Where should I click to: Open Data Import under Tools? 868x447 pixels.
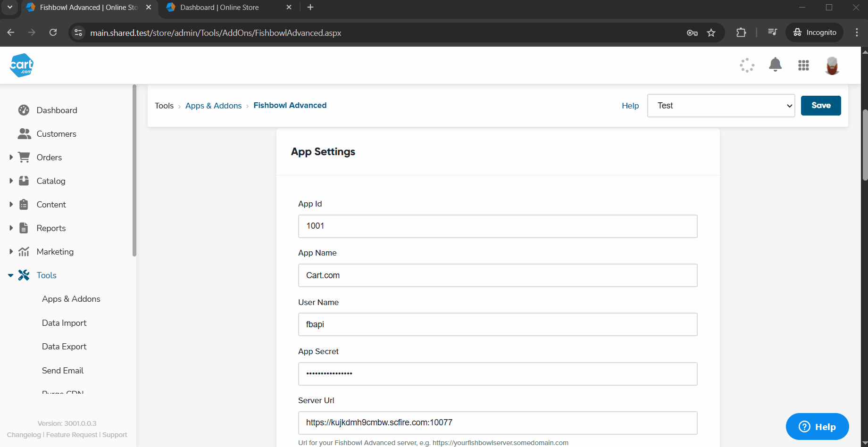click(x=64, y=323)
